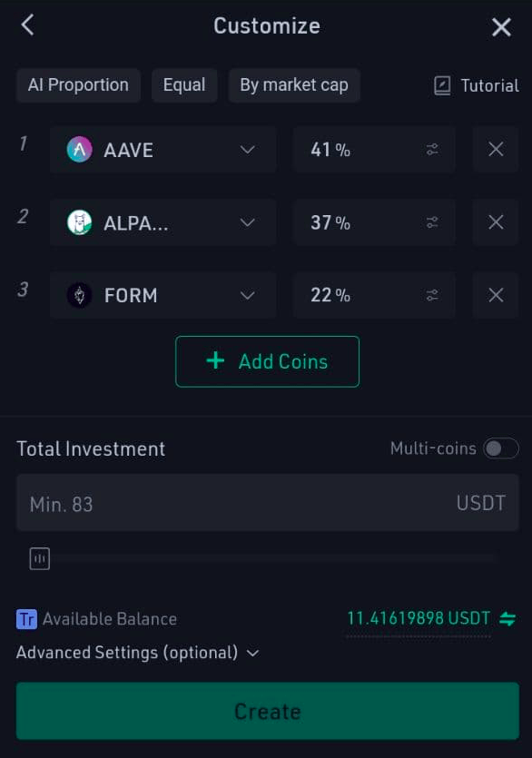Expand the ALPA coin dropdown
This screenshot has width=532, height=758.
pos(247,221)
